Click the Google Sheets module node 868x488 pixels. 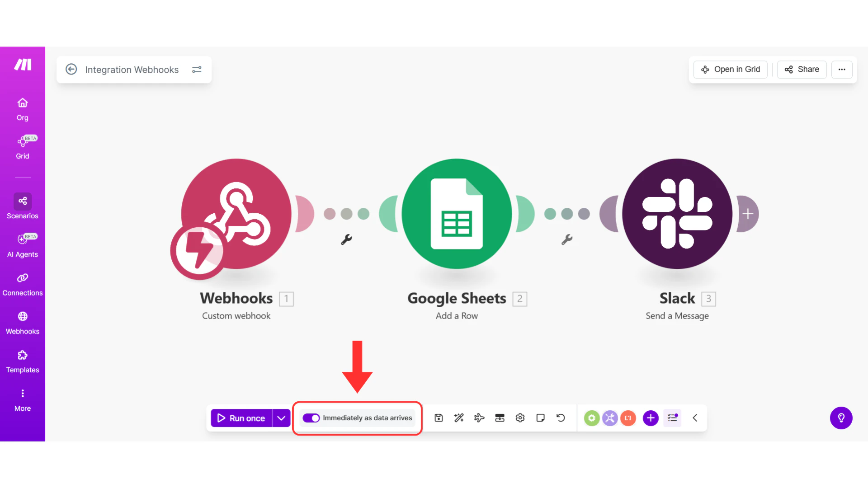pos(457,214)
